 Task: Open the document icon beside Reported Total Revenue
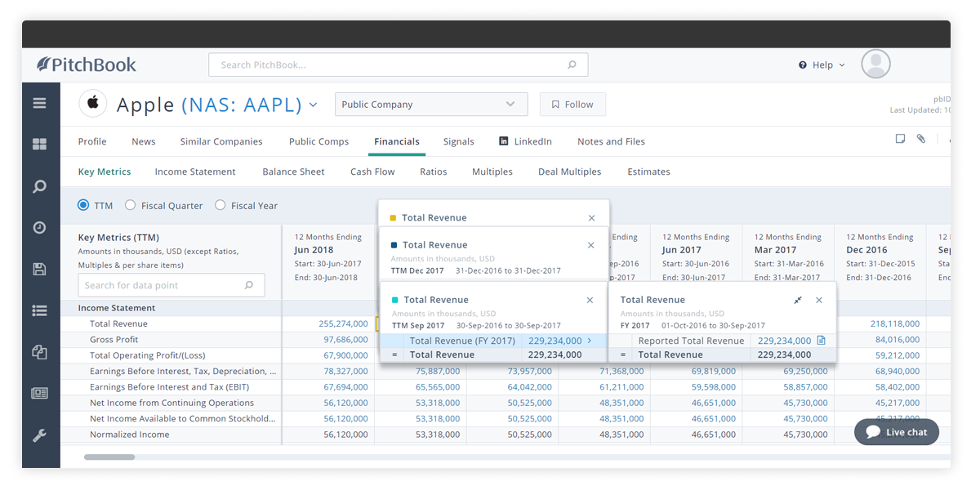coord(822,341)
